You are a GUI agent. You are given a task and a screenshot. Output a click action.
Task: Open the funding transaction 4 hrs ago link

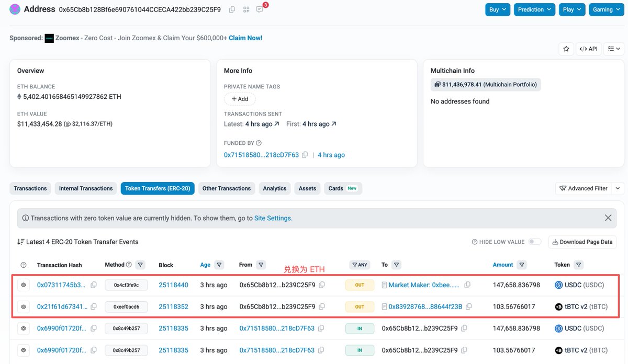point(331,155)
